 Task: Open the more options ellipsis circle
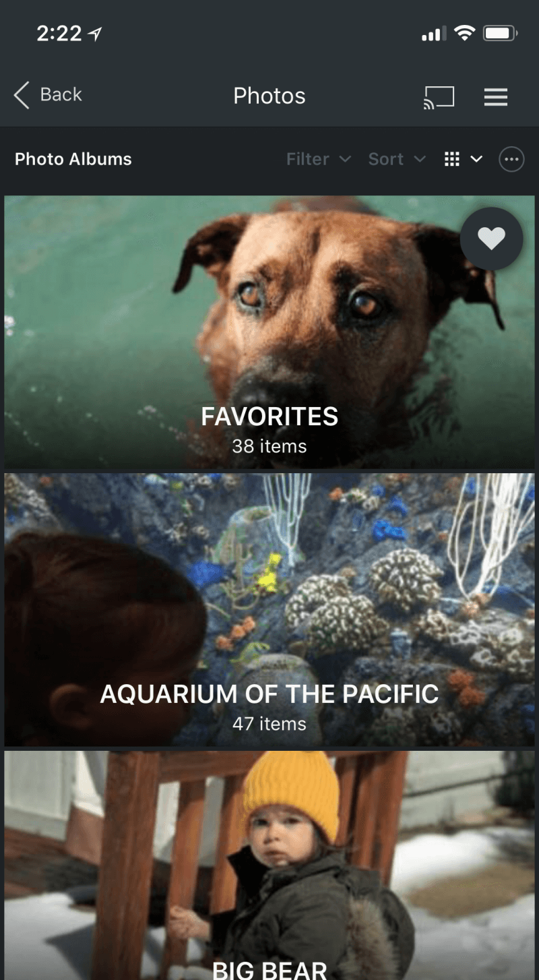[511, 160]
